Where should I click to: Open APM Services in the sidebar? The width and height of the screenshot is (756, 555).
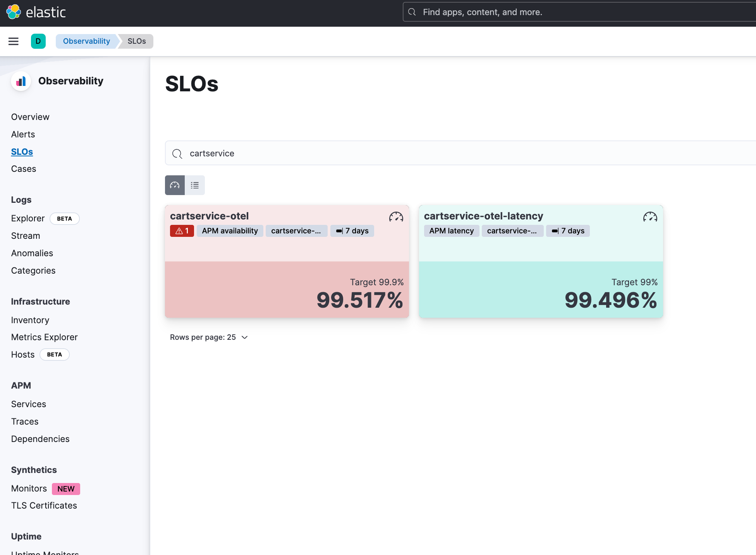(29, 404)
